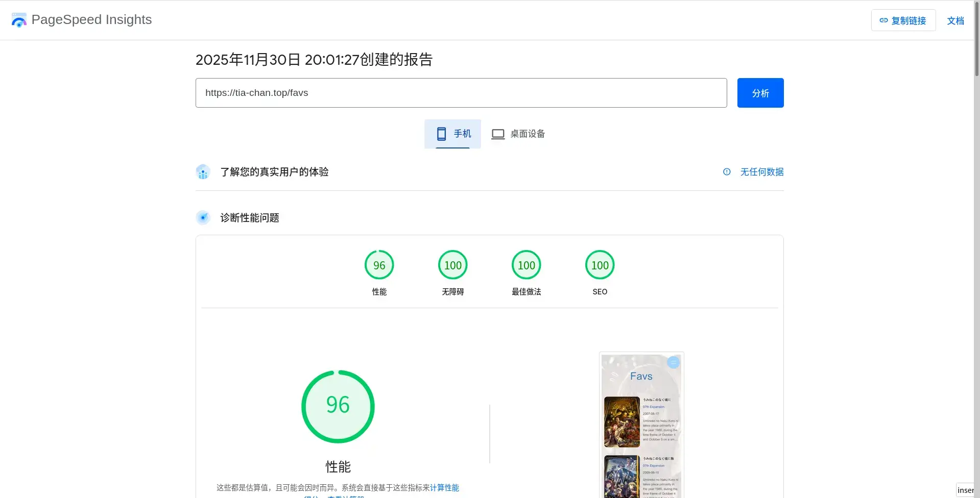Click the Favs page screenshot thumbnail
Viewport: 980px width, 498px height.
(641, 425)
